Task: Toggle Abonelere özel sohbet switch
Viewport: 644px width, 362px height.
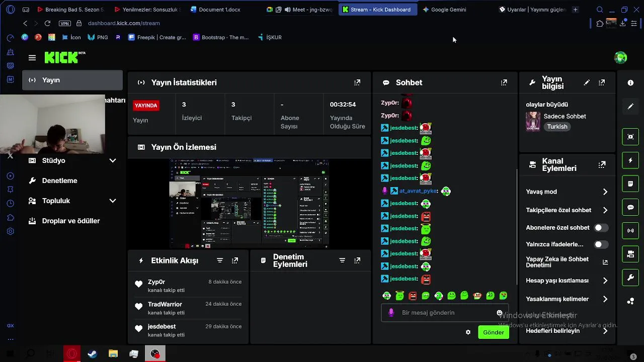Action: pyautogui.click(x=601, y=228)
